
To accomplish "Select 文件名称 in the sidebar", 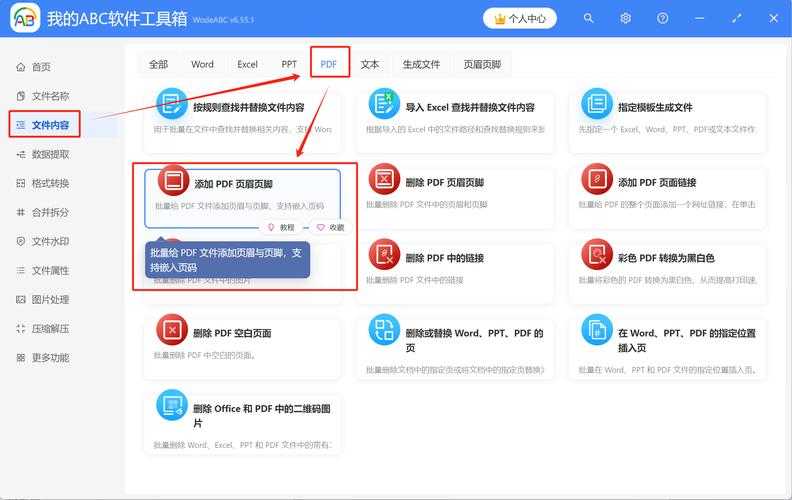I will (x=50, y=96).
